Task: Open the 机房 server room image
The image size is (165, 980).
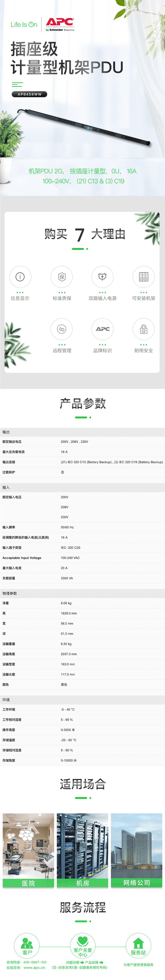Action: [82, 850]
